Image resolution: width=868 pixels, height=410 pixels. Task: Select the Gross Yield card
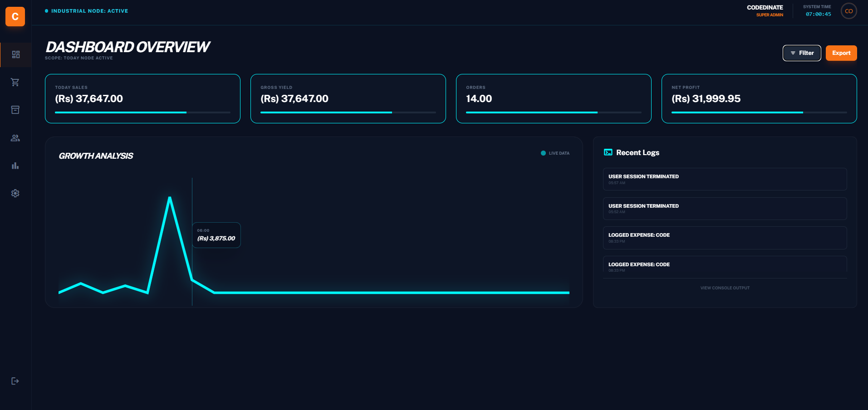click(x=348, y=98)
